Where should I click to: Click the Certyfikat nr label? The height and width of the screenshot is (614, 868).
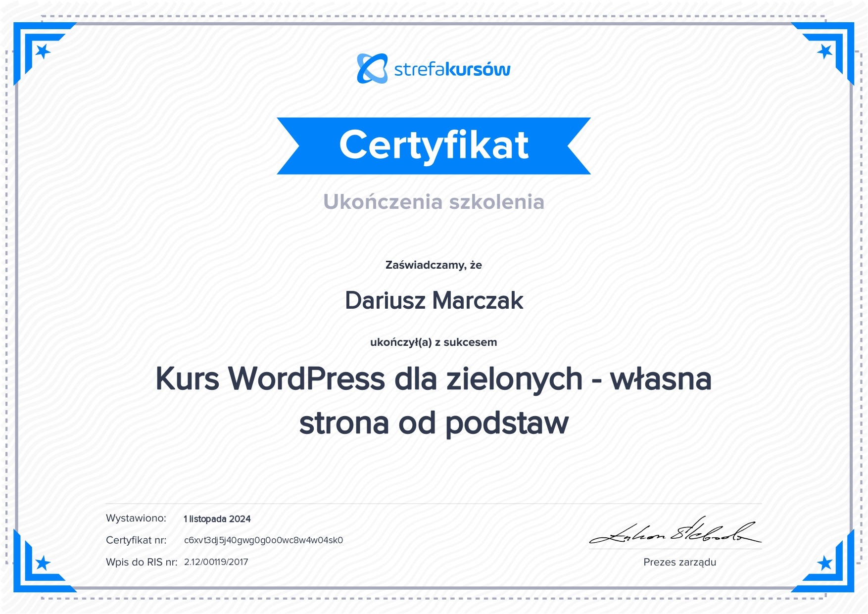136,540
